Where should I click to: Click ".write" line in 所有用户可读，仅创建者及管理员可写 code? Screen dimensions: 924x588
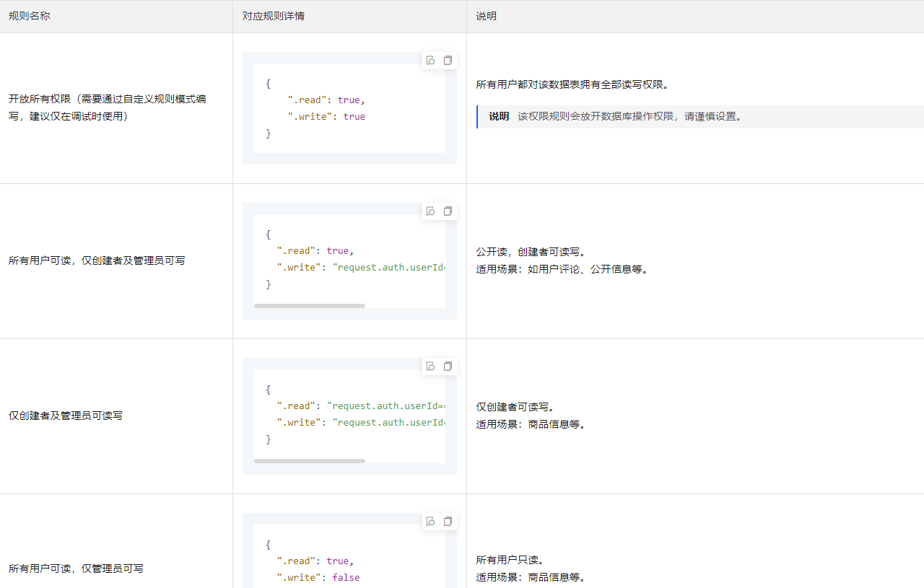coord(361,268)
